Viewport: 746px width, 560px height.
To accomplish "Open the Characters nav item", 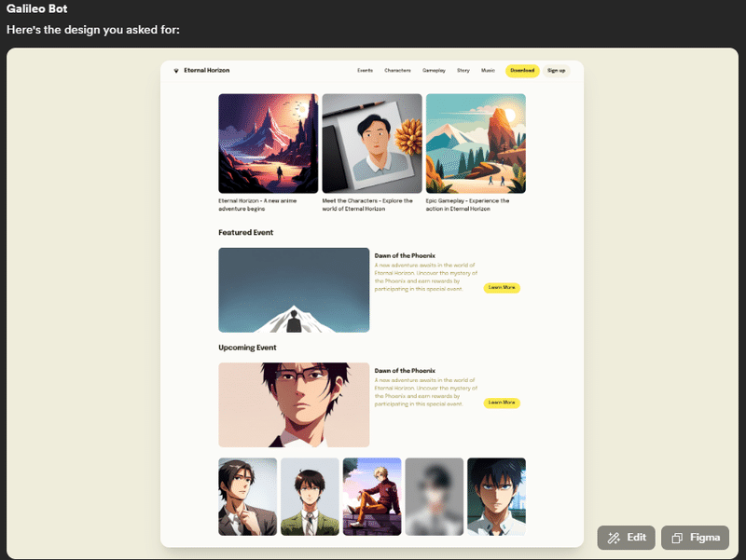I will tap(397, 71).
